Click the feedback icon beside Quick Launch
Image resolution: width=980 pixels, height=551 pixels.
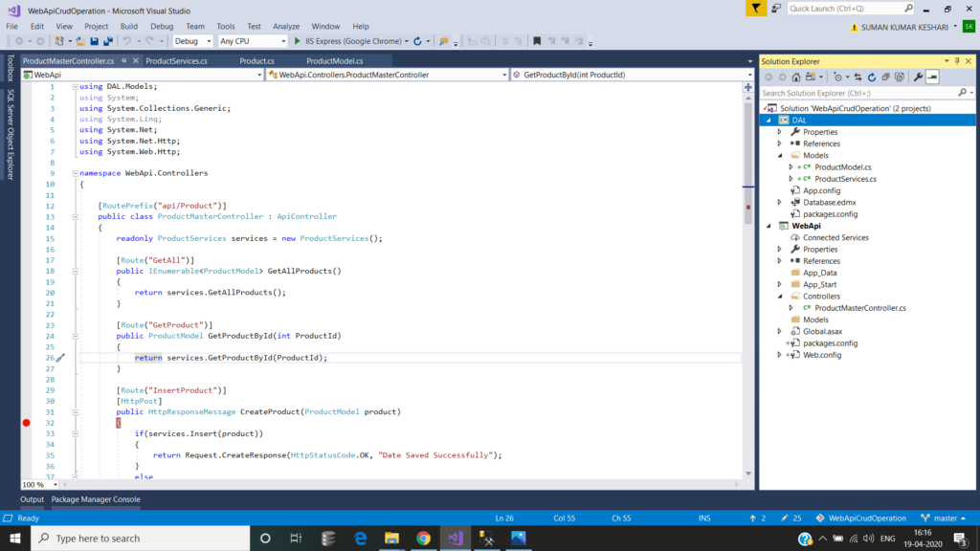click(x=775, y=8)
